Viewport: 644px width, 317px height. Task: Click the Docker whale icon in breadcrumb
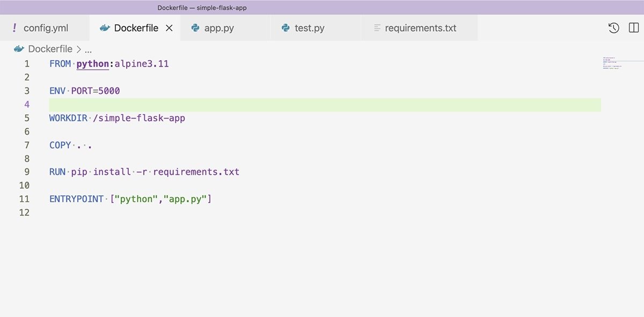tap(19, 49)
